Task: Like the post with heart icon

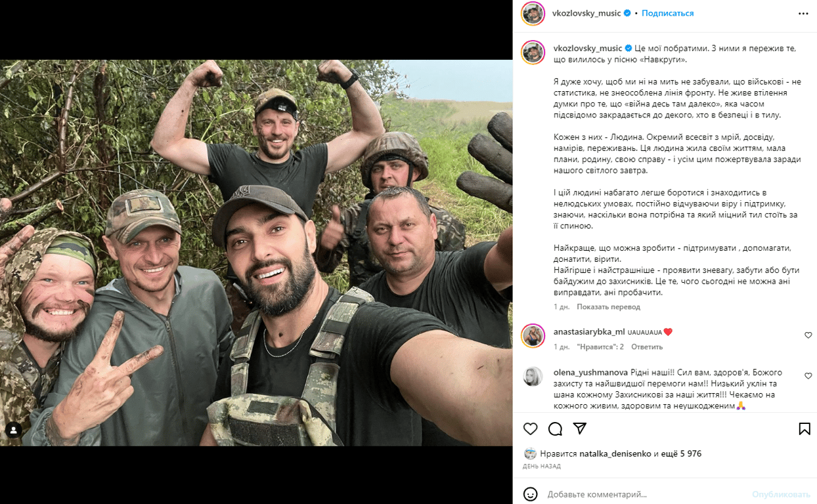Action: click(x=531, y=429)
